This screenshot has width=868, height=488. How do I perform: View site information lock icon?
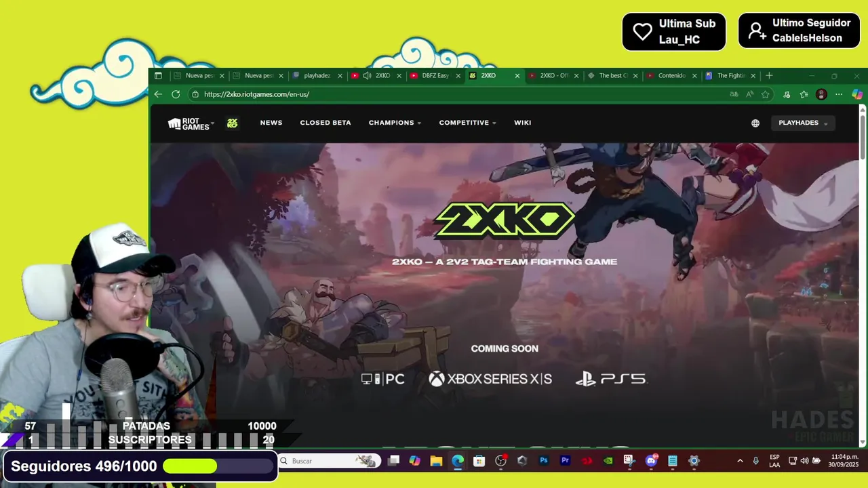(x=195, y=94)
